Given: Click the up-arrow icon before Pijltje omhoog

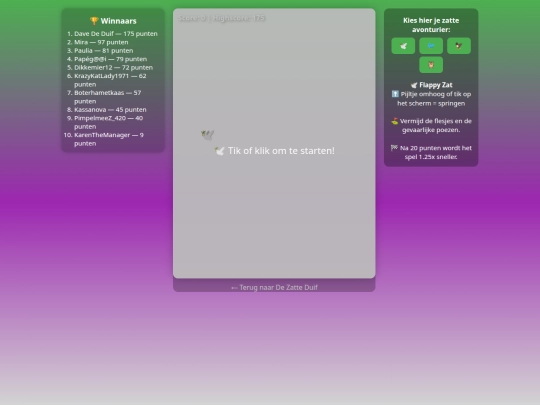Looking at the screenshot, I should [395, 94].
